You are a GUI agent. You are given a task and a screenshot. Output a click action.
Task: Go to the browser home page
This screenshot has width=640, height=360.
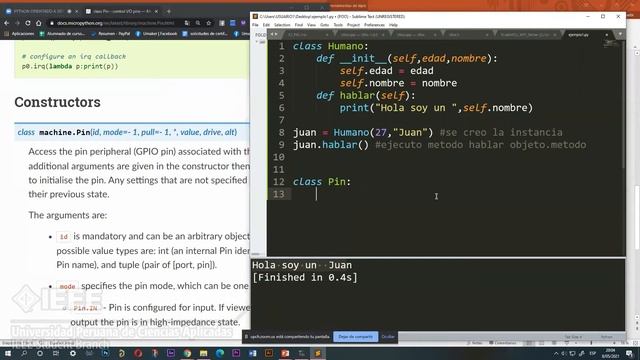click(38, 23)
